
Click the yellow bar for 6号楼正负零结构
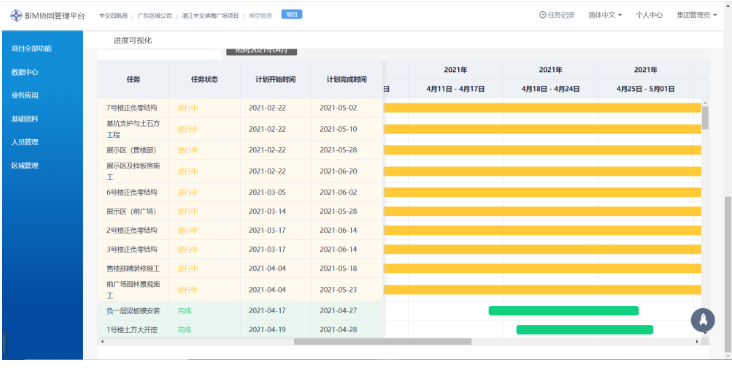[x=542, y=192]
